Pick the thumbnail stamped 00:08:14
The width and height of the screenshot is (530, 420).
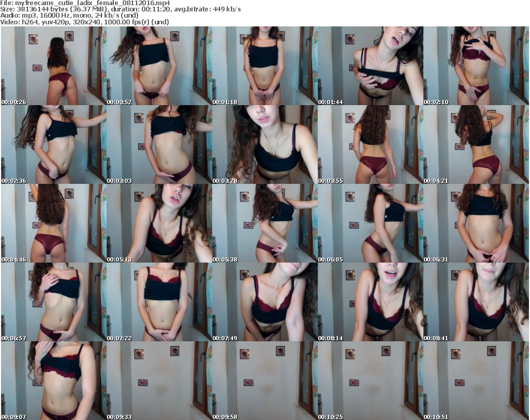[x=371, y=302]
